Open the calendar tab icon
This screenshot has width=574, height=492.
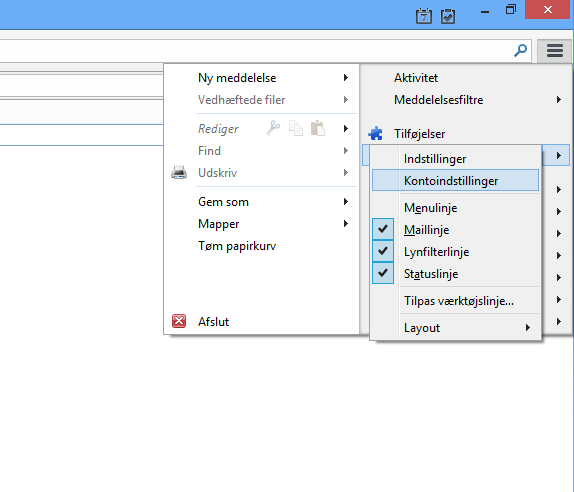coord(424,16)
